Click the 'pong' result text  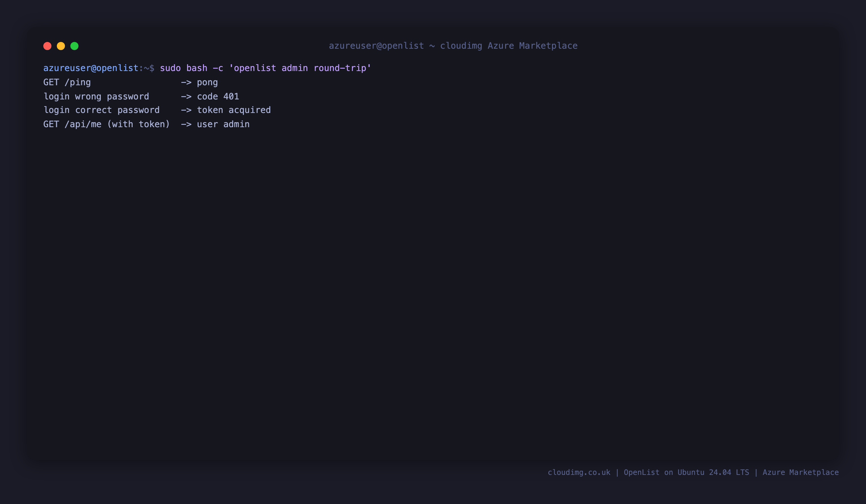207,83
